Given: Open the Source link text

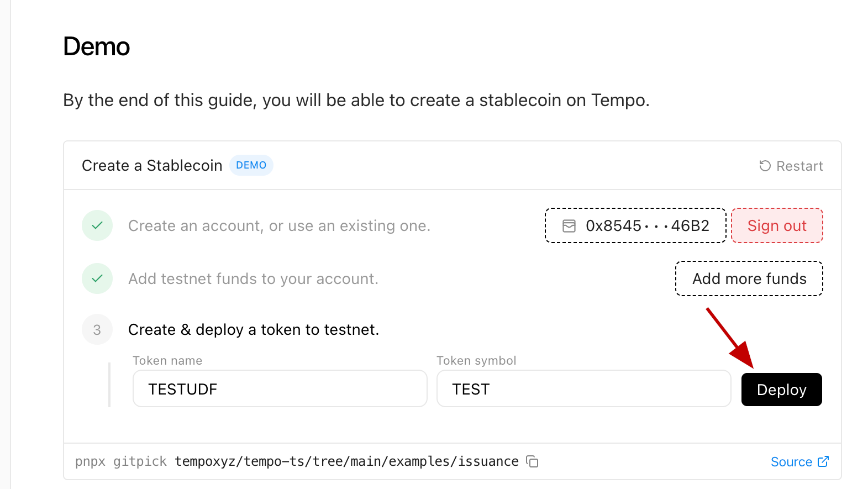Looking at the screenshot, I should 791,462.
